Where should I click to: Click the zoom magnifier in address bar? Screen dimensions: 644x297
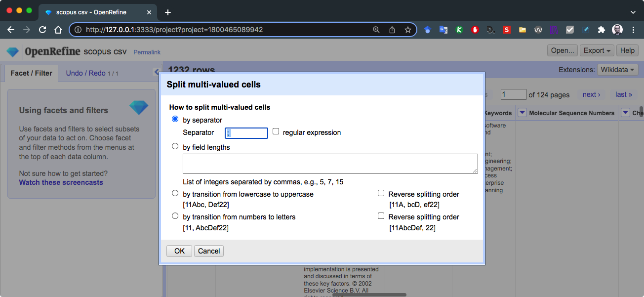pyautogui.click(x=376, y=30)
